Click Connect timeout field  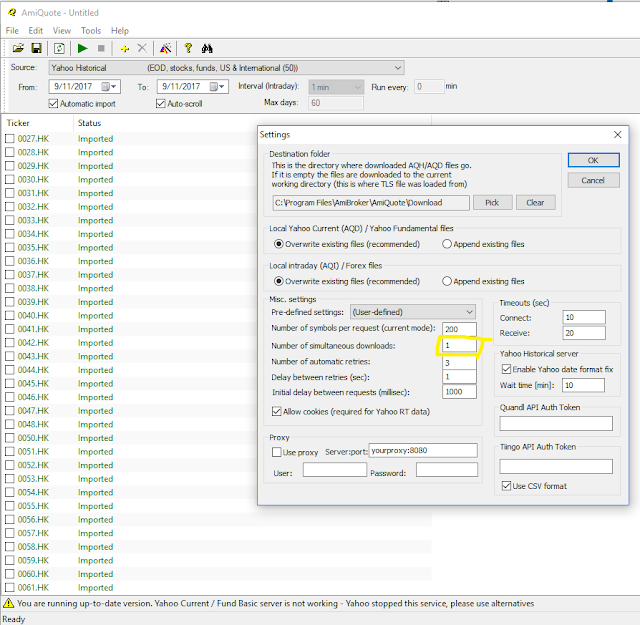584,318
